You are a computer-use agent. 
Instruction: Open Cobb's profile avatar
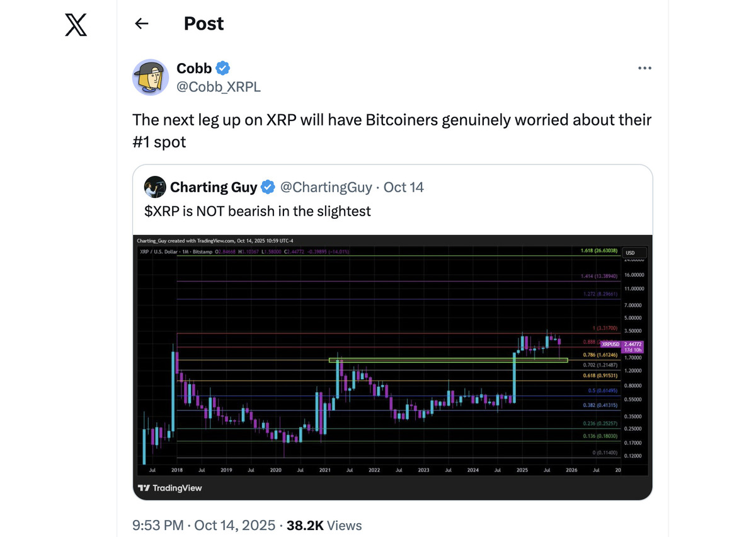(150, 78)
